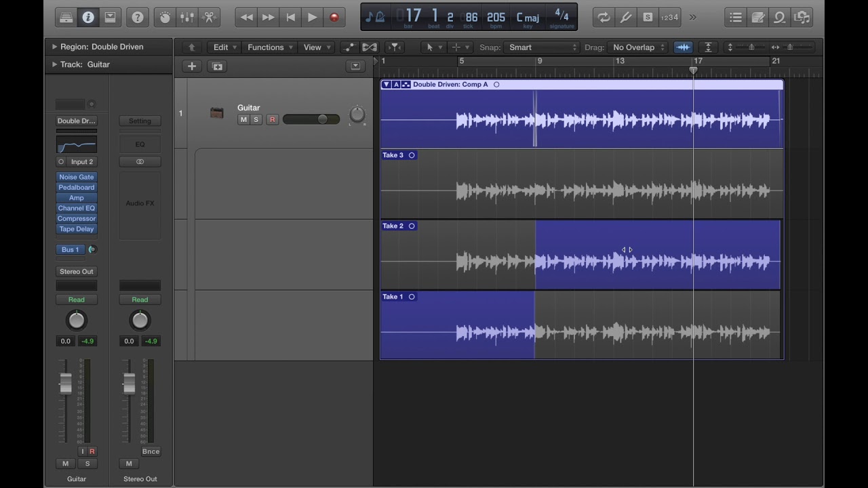Toggle Show Automation button

(349, 47)
